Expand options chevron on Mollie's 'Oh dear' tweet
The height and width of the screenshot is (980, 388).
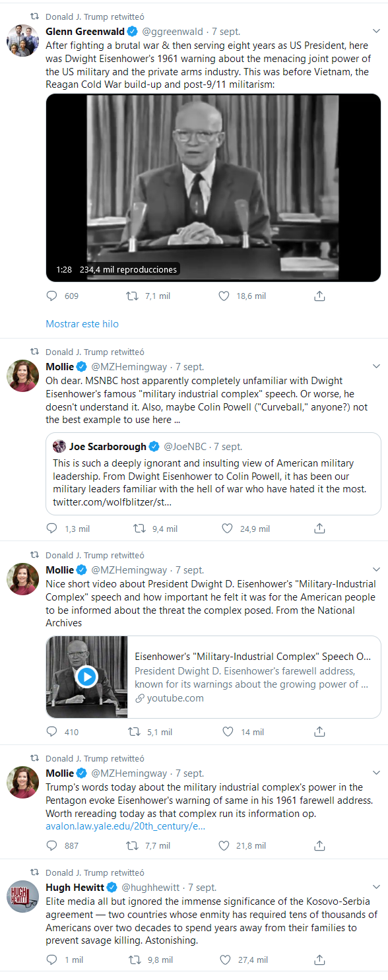(376, 366)
